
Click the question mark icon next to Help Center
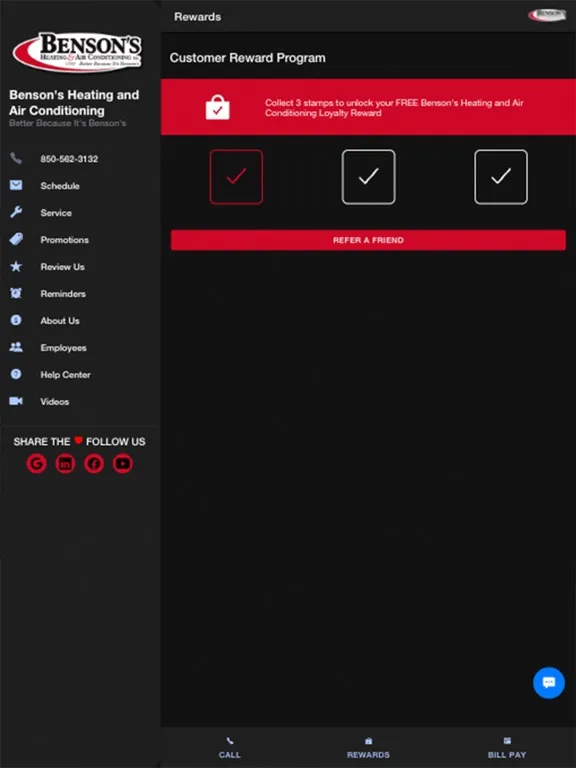(16, 374)
